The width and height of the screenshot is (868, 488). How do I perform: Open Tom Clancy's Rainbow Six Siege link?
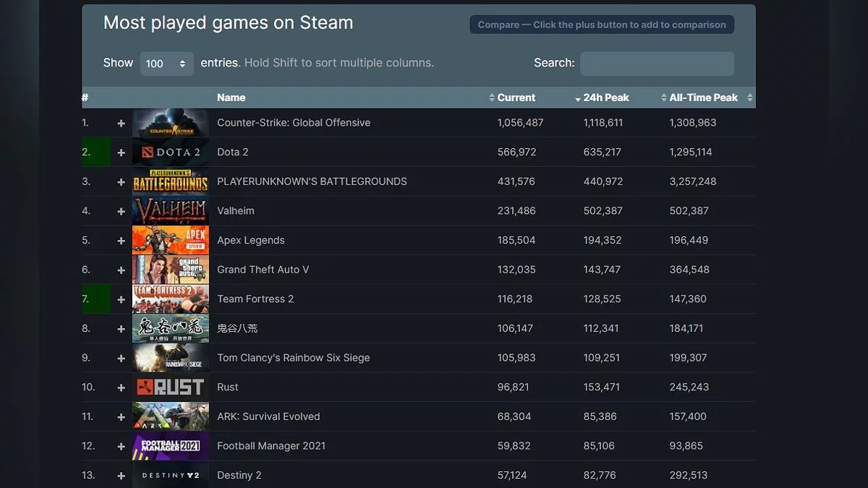click(293, 358)
